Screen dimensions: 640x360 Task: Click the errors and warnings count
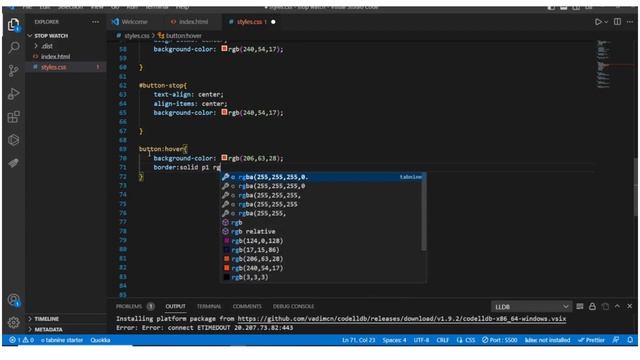21,340
